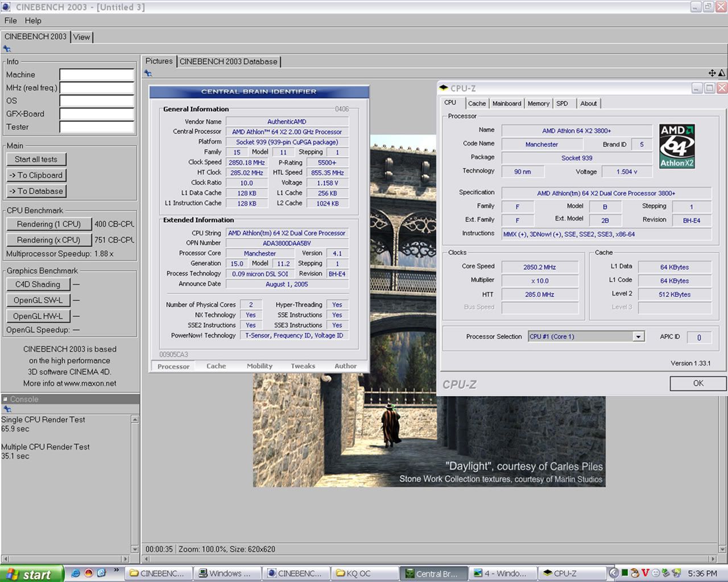728x582 pixels.
Task: Click the CINEBENCH application icon in the title bar
Action: coord(6,7)
